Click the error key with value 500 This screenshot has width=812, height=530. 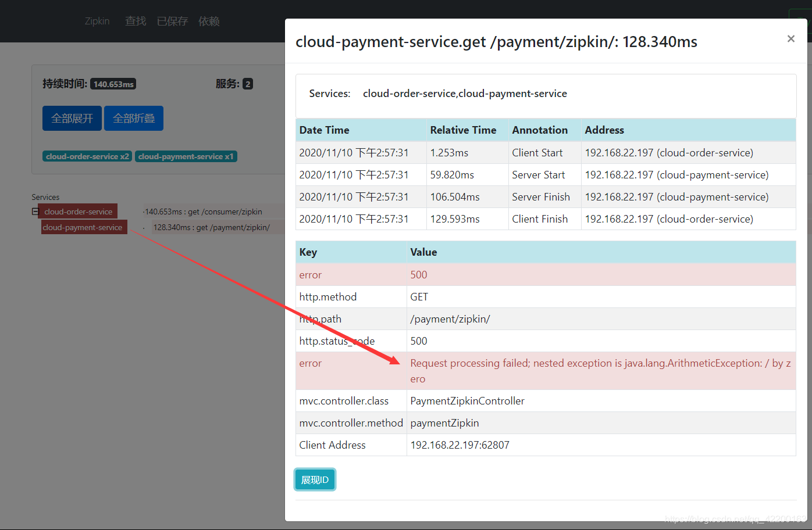pyautogui.click(x=311, y=275)
